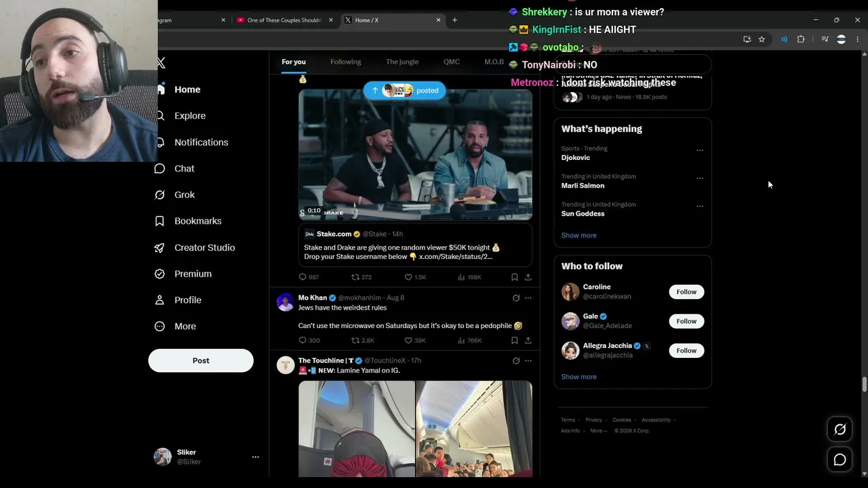Like the Stake and Drake post
This screenshot has width=868, height=488.
pyautogui.click(x=415, y=277)
